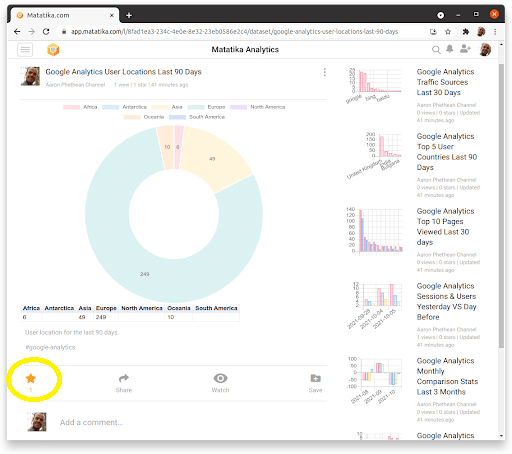Open the hamburger navigation menu

pyautogui.click(x=25, y=50)
